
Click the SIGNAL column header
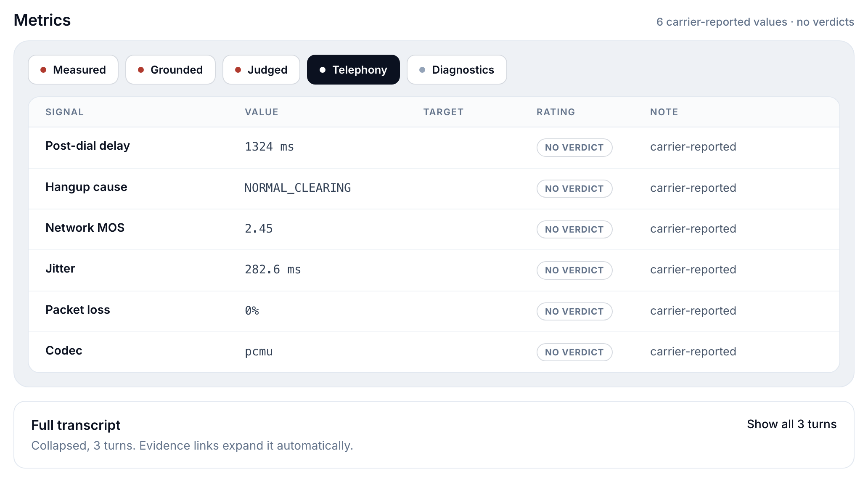tap(64, 112)
